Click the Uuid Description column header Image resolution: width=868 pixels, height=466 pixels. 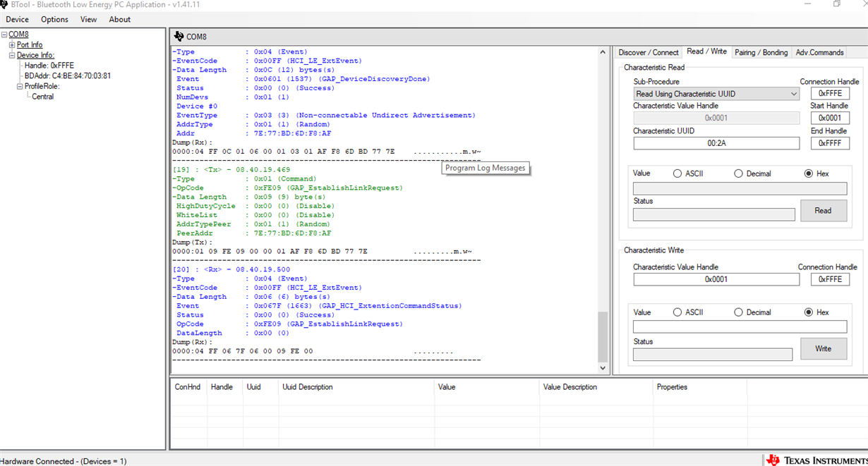pyautogui.click(x=356, y=387)
